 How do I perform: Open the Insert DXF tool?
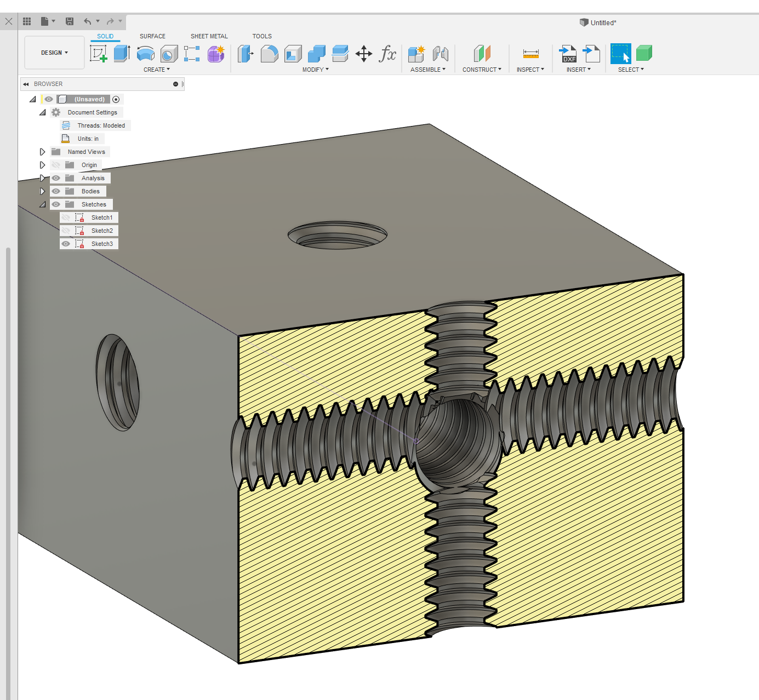(568, 53)
